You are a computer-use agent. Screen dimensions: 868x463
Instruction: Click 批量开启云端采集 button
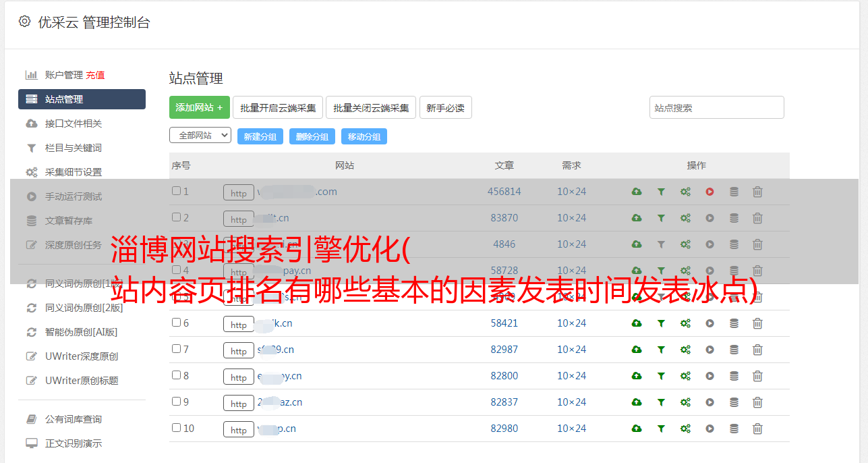click(278, 107)
